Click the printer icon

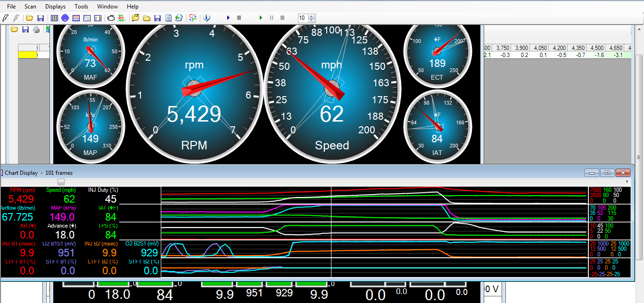click(x=36, y=29)
